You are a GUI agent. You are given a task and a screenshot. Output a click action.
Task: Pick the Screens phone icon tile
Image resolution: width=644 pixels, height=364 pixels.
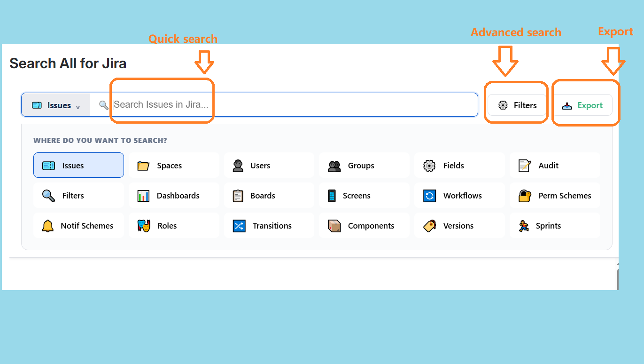tap(364, 195)
